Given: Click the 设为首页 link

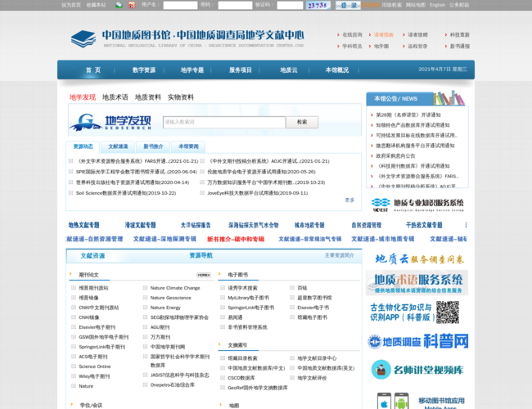Looking at the screenshot, I should (x=71, y=5).
